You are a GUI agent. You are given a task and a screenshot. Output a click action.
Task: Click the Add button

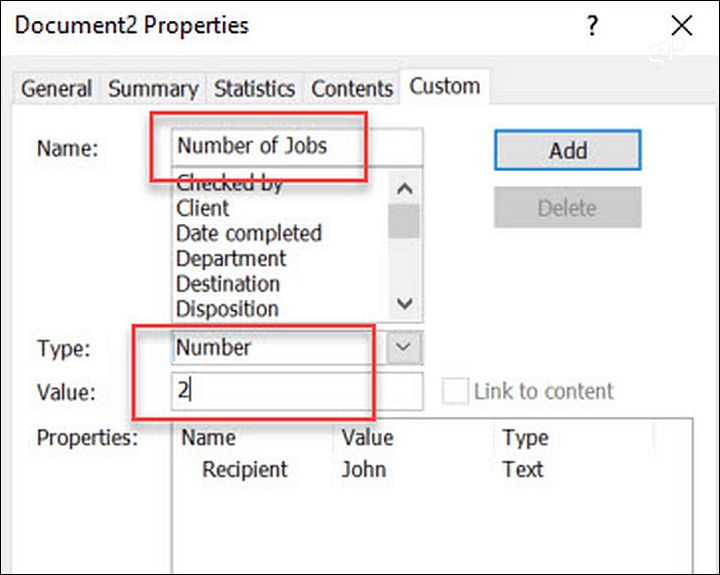click(x=568, y=150)
